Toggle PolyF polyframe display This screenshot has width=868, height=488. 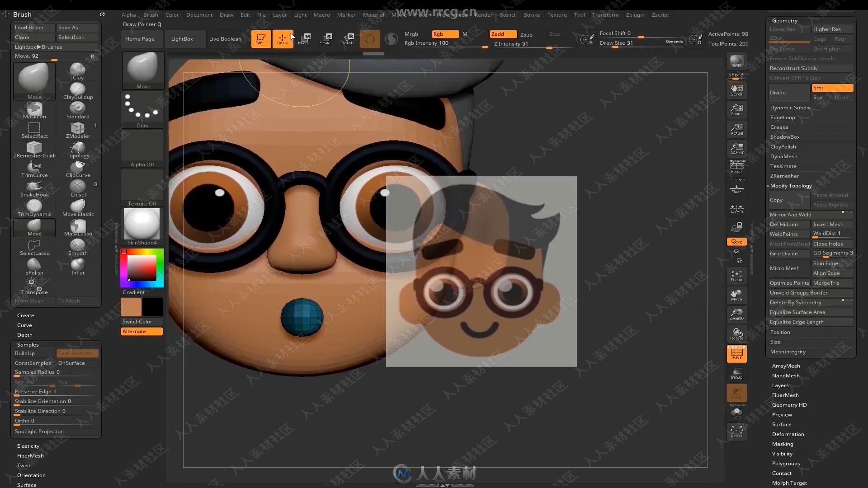(x=736, y=354)
